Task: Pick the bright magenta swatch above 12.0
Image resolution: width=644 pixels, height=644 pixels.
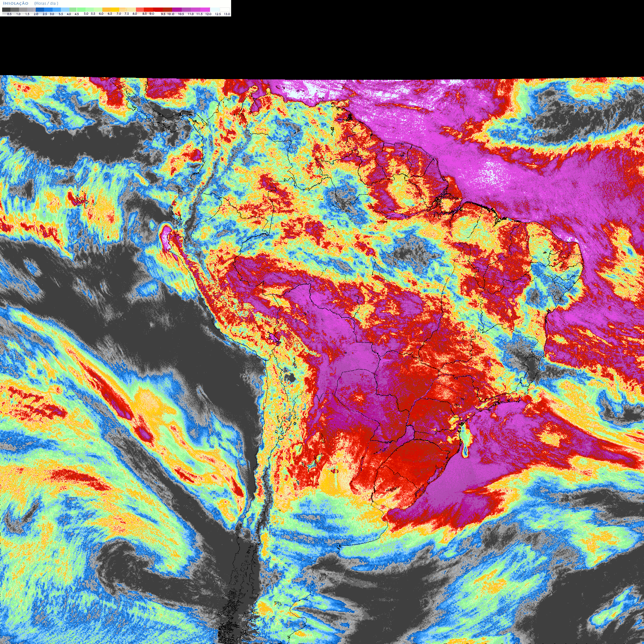Action: tap(205, 10)
